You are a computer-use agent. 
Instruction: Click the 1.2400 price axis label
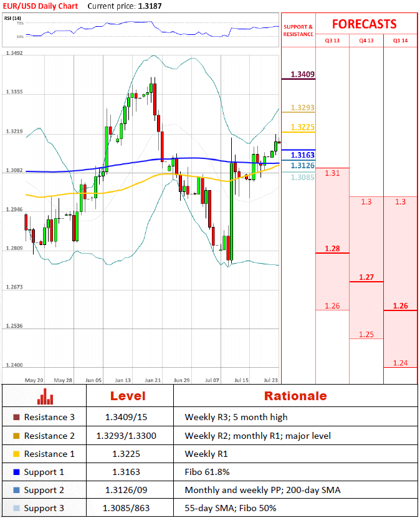(14, 365)
